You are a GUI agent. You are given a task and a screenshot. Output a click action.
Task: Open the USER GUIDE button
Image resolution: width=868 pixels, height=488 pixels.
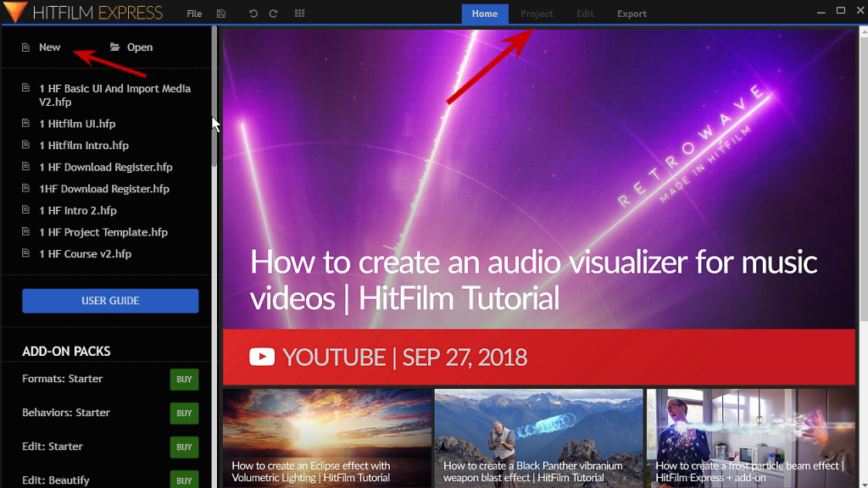tap(110, 301)
